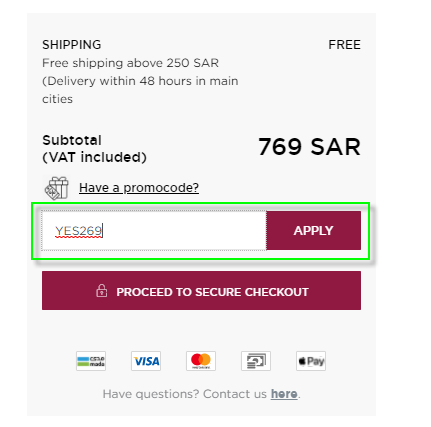Viewport: 431px width, 427px height.
Task: Click the Subtotal (VAT included) label
Action: point(94,149)
